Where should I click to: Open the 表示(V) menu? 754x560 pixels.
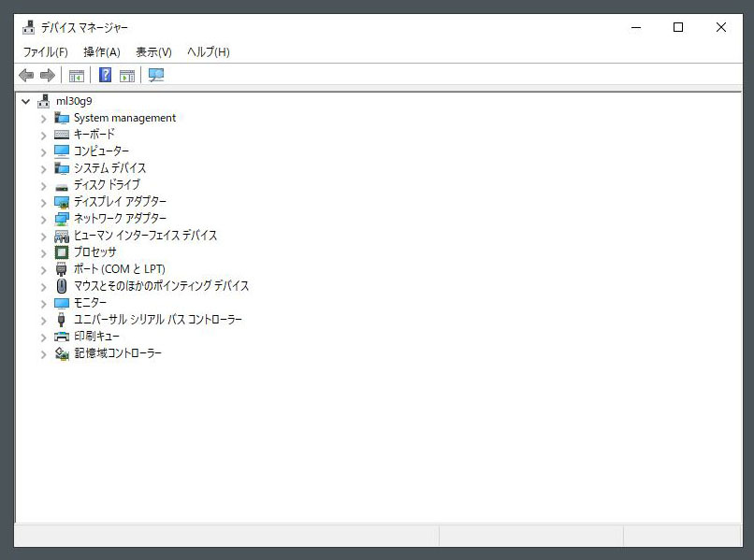153,52
